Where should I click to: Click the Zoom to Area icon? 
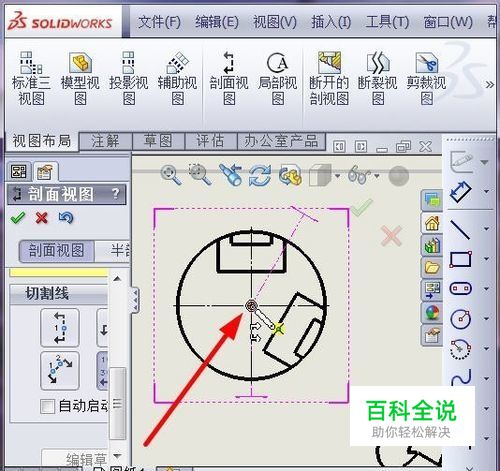click(x=200, y=175)
